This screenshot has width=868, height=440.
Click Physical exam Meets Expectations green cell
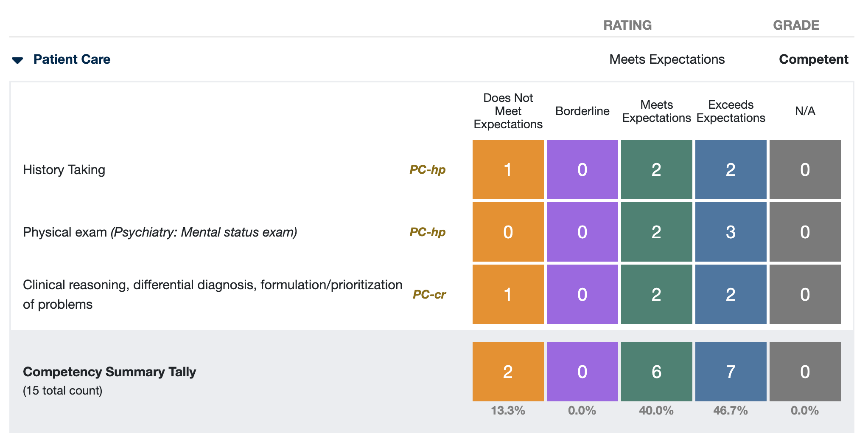tap(656, 232)
